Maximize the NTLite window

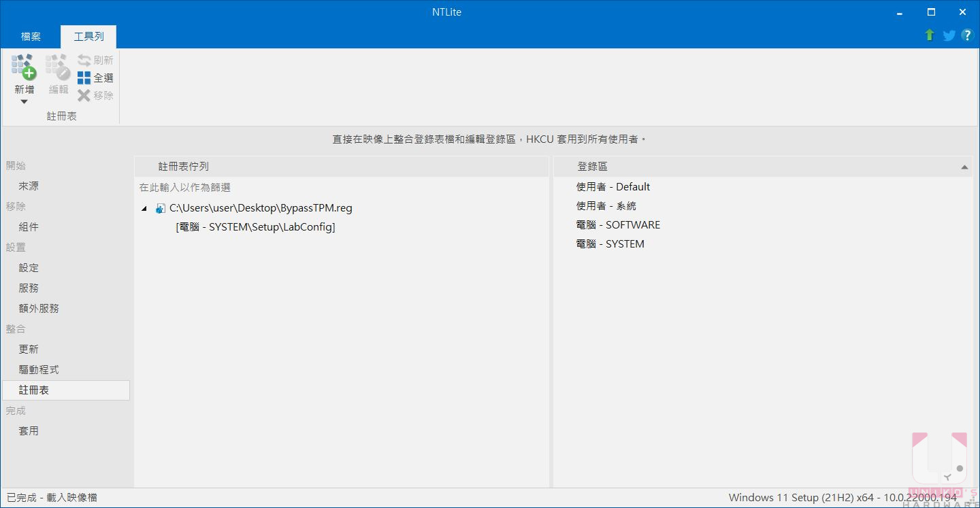(931, 12)
